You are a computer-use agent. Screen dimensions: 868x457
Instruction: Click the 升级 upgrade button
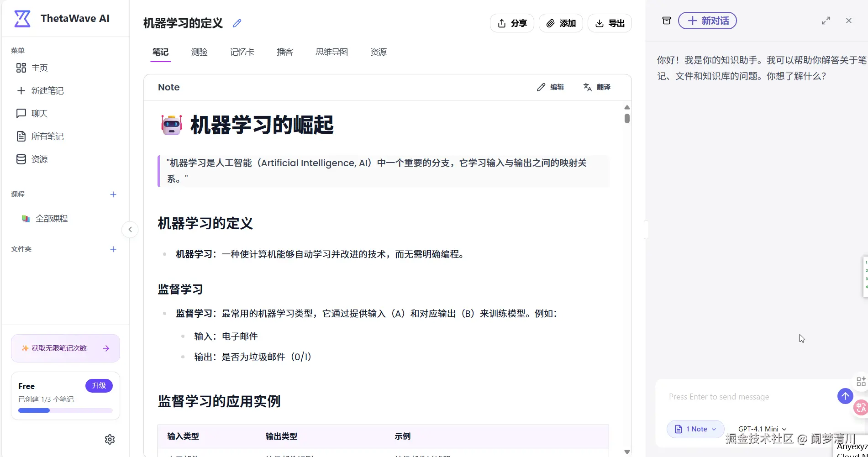(x=99, y=386)
